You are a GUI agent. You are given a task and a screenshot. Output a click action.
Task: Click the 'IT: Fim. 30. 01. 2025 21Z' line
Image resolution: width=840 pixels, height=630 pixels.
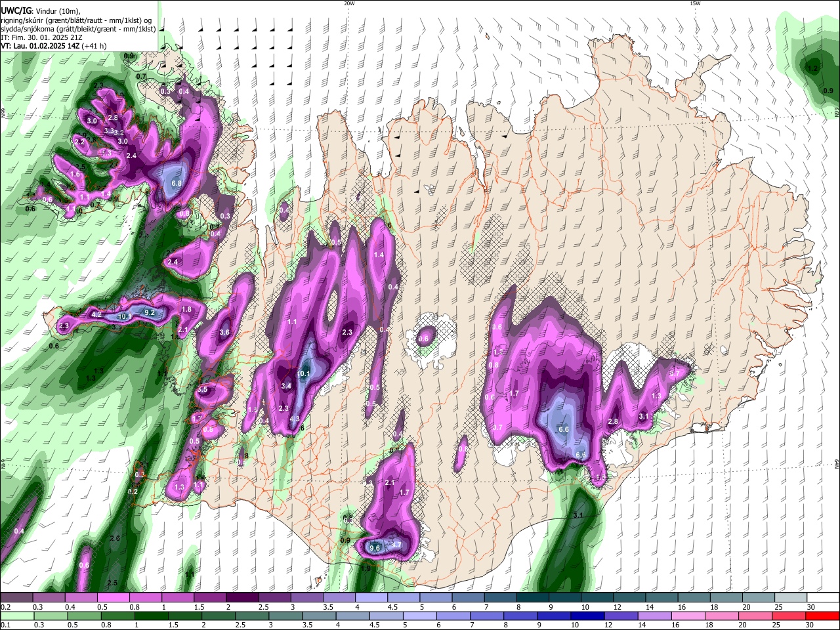coord(41,37)
